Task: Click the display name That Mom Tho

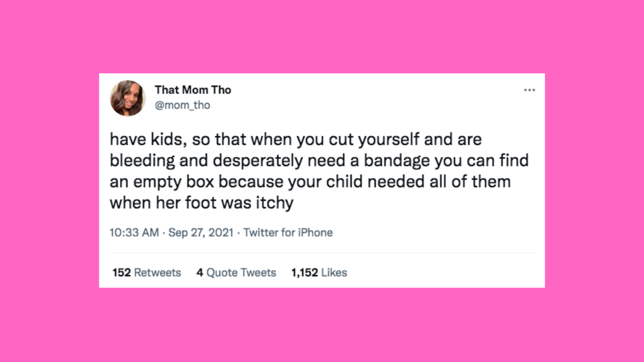Action: (x=193, y=90)
